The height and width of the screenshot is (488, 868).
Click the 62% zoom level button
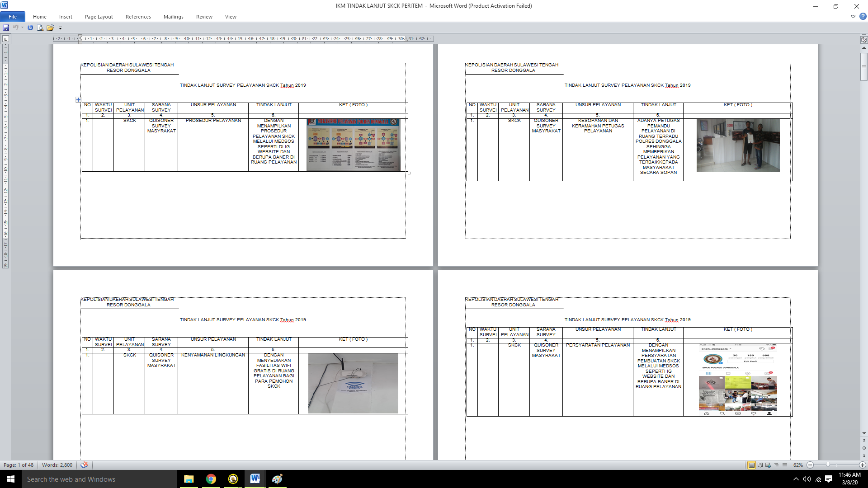pyautogui.click(x=798, y=465)
